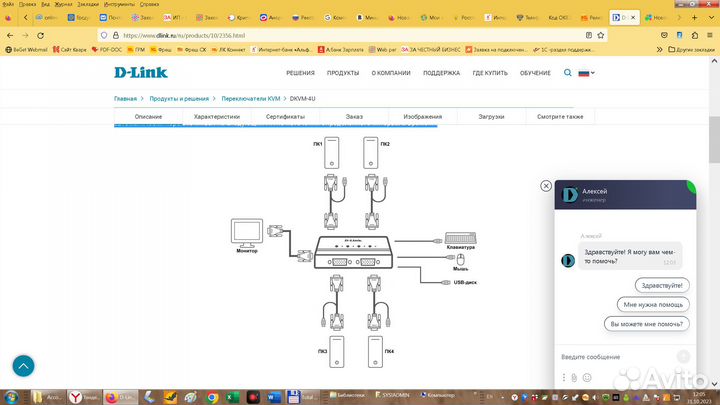Go to Продукты и решения breadcrumb

click(179, 99)
